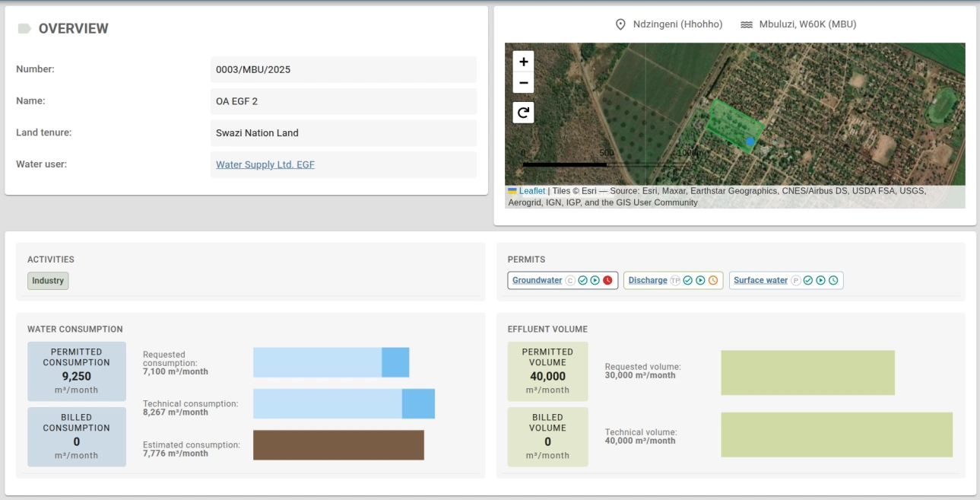Click Surface water checkmark icon
This screenshot has width=980, height=500.
tap(808, 281)
